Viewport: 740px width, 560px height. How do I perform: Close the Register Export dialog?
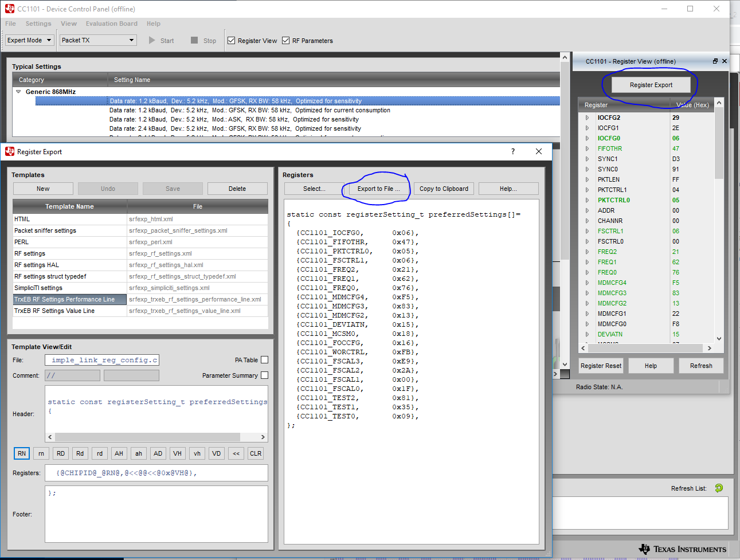pos(539,151)
